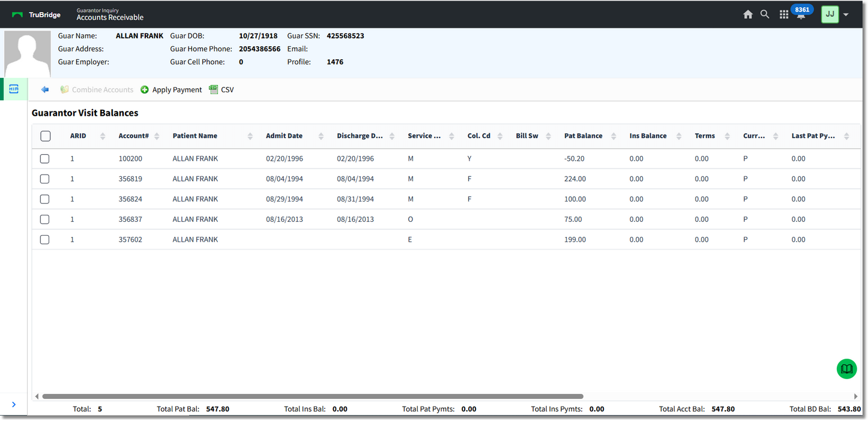Screen dimensions: 868x421
Task: Click the guarantor home phone 2054386566
Action: (259, 49)
